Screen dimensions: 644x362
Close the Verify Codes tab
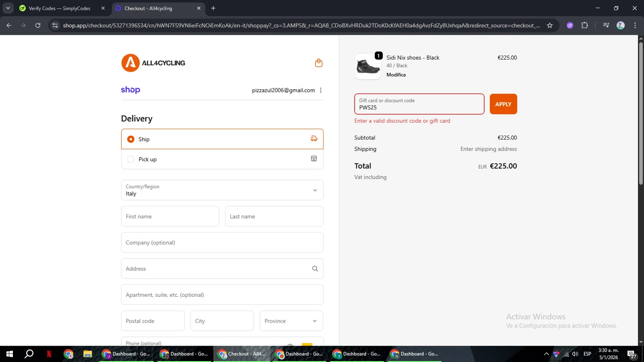tap(103, 8)
